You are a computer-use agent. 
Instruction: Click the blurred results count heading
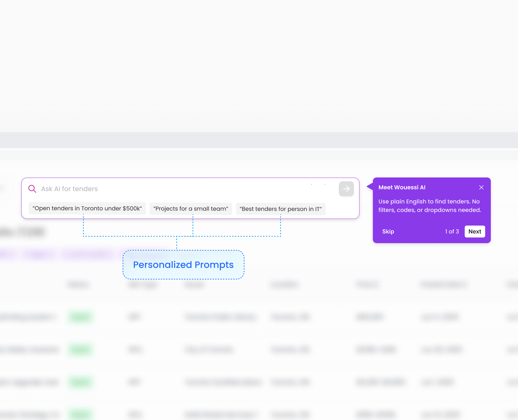click(x=23, y=232)
